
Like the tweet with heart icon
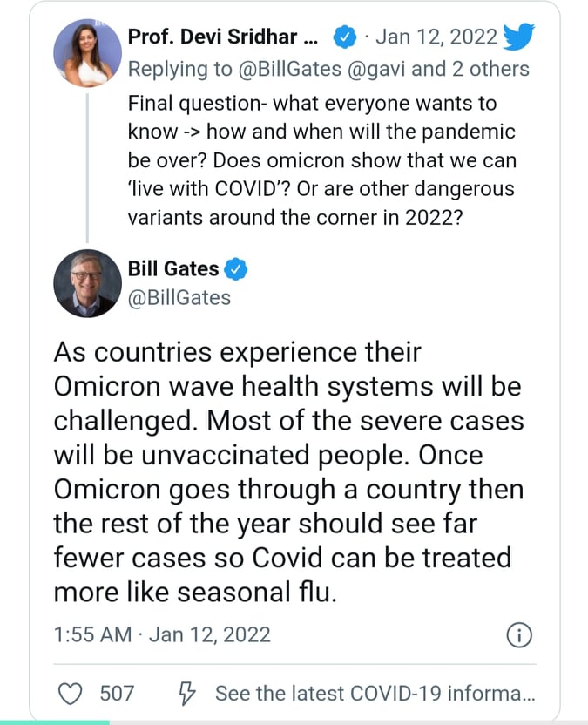point(71,694)
